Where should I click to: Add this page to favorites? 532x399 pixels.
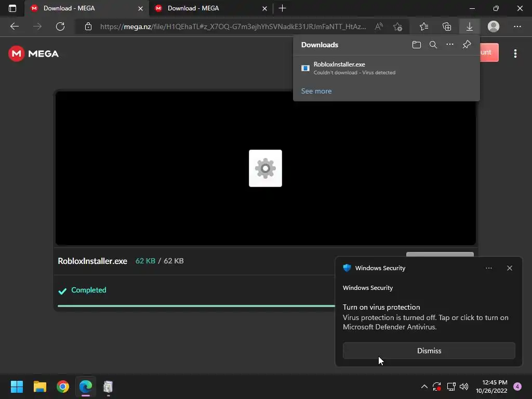point(397,26)
